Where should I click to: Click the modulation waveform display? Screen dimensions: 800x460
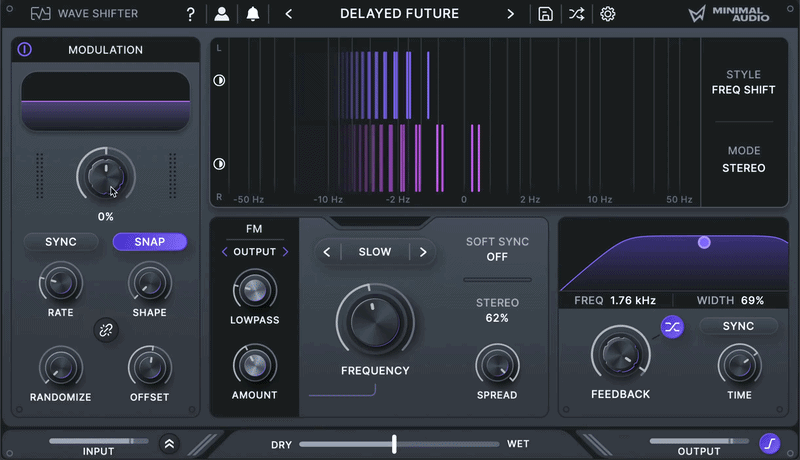[106, 101]
